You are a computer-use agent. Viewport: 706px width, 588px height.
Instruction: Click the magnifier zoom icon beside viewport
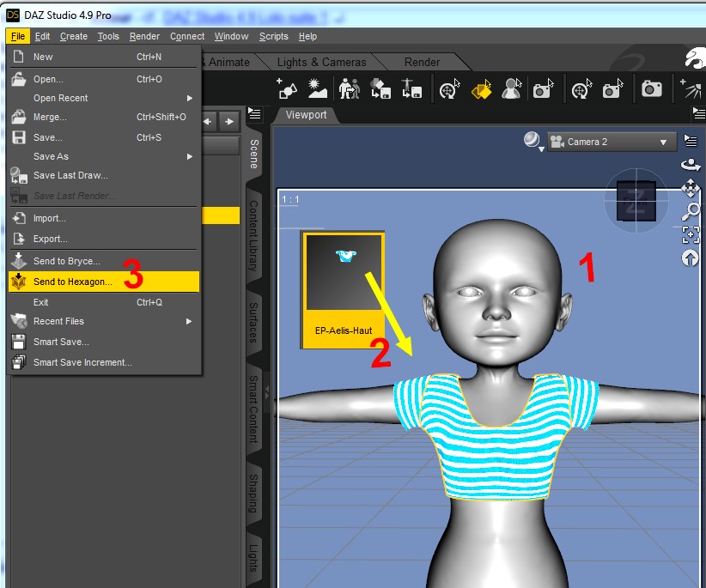coord(691,211)
